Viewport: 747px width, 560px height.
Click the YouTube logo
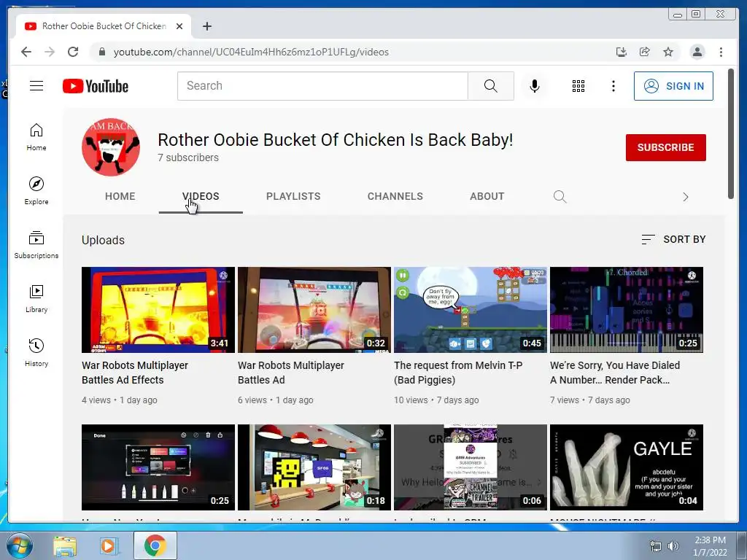(x=96, y=86)
